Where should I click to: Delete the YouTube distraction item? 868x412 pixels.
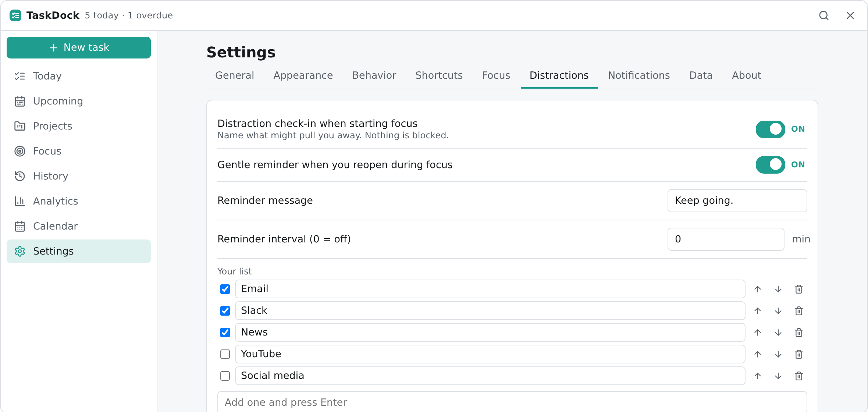[799, 354]
